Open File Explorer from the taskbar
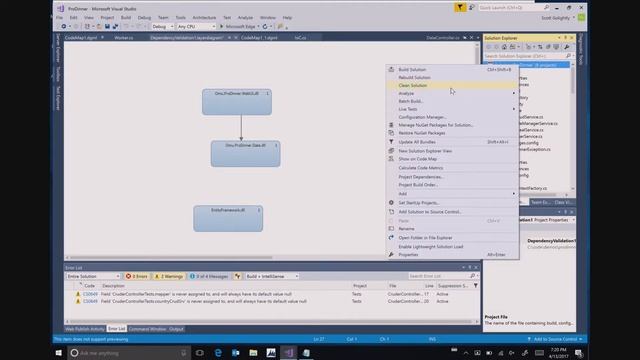The image size is (640, 360). pos(253,353)
